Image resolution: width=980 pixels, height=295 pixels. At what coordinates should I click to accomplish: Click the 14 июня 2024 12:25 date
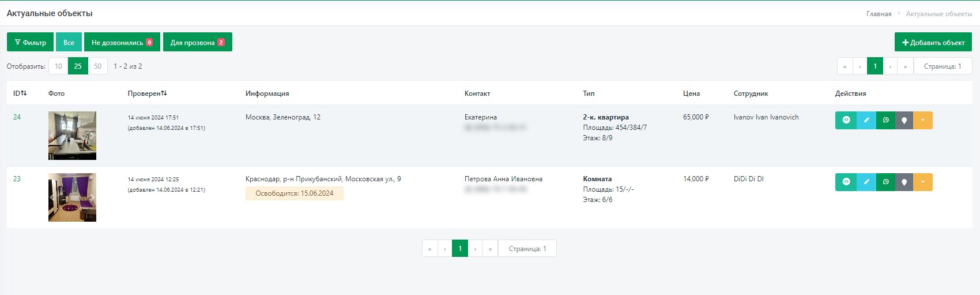tap(153, 179)
